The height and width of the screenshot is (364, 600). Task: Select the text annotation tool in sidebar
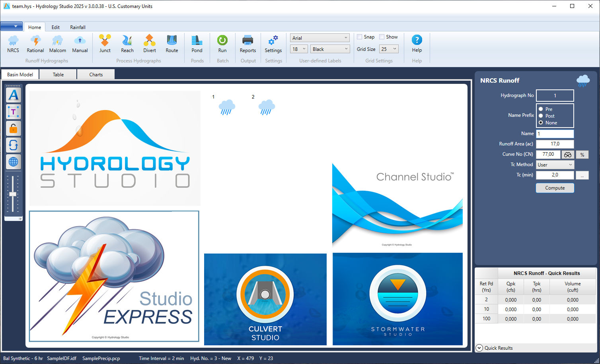(13, 112)
